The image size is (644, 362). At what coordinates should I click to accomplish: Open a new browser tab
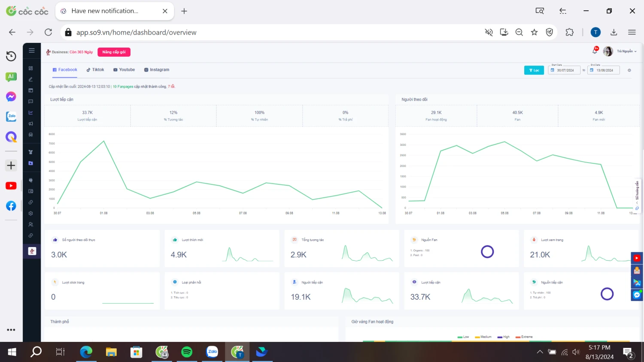pyautogui.click(x=184, y=11)
